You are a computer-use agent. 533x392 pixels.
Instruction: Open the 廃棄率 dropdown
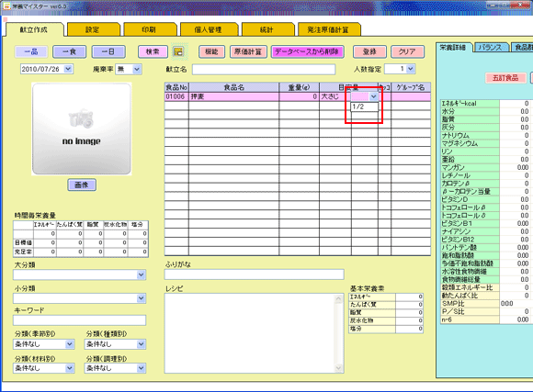point(137,69)
